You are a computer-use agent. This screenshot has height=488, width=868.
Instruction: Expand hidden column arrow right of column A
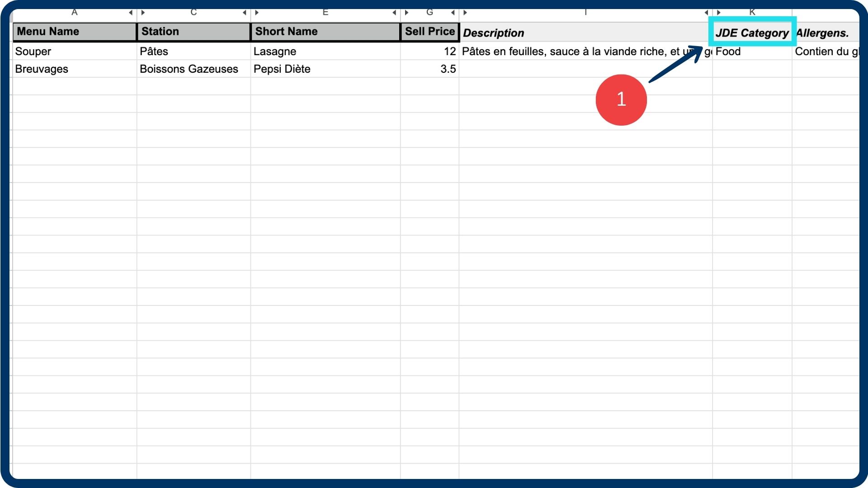click(x=131, y=13)
